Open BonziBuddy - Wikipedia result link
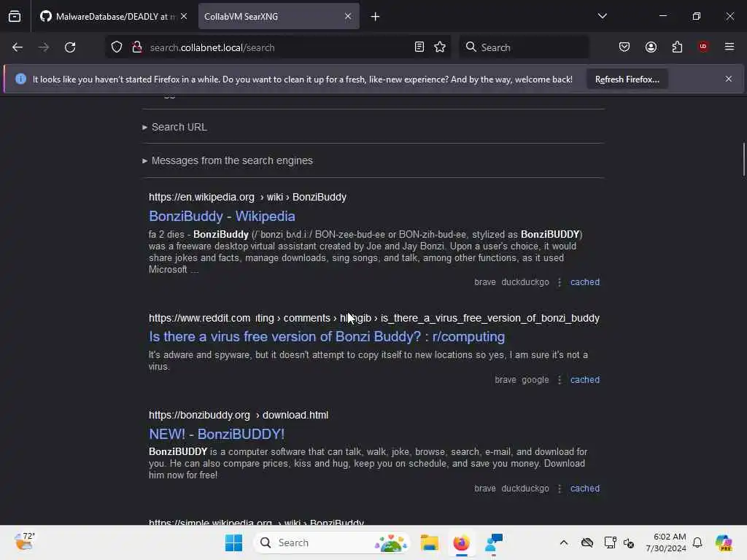This screenshot has height=560, width=747. 222,216
